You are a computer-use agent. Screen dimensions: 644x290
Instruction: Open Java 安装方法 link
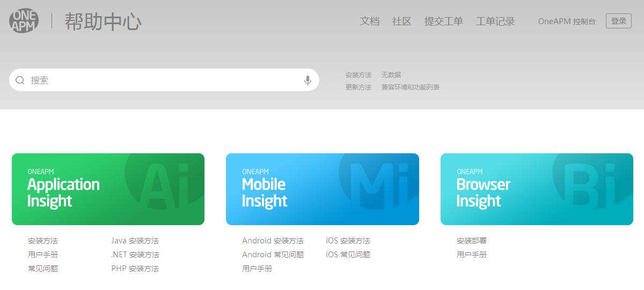(135, 241)
